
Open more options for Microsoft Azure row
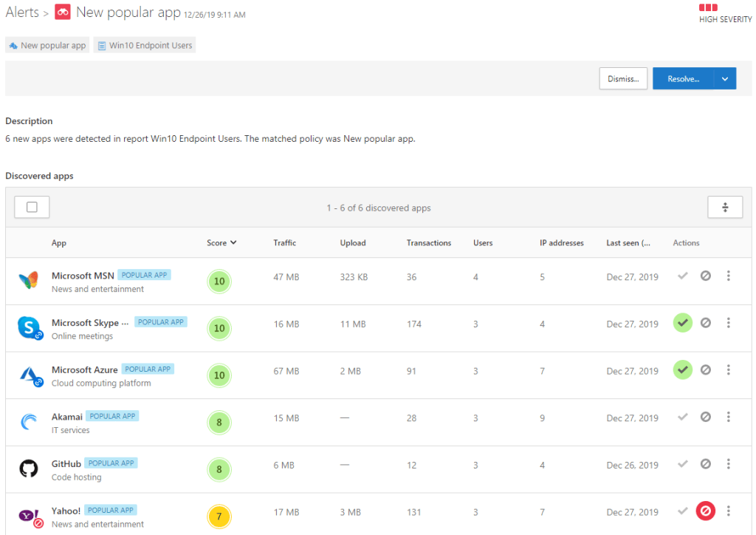(728, 370)
